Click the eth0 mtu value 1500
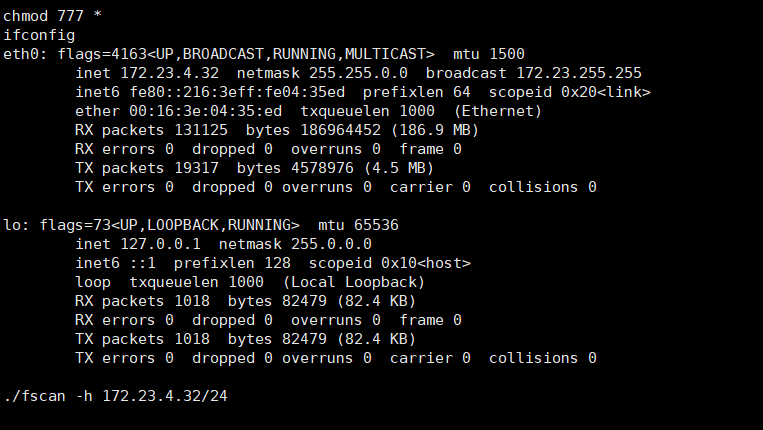763x430 pixels. (x=507, y=53)
